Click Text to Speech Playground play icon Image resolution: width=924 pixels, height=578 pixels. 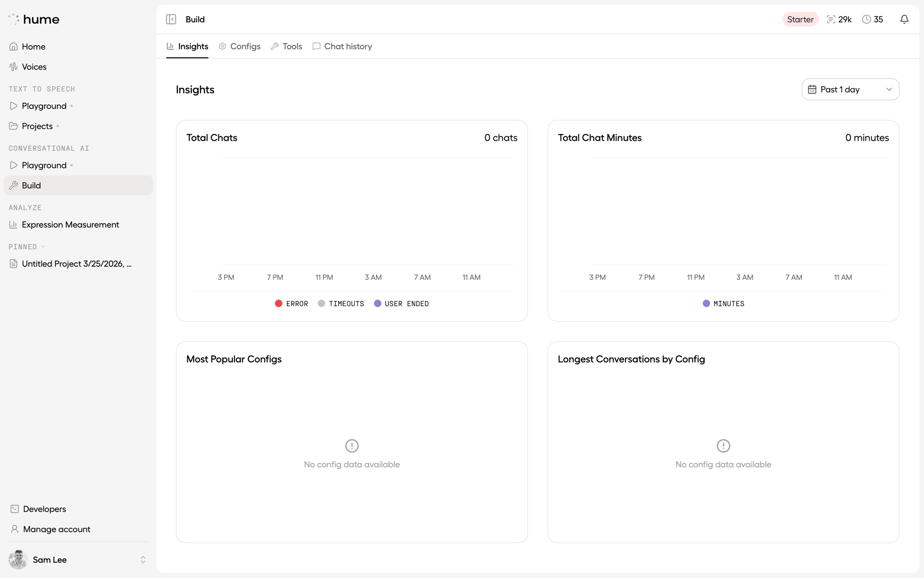tap(13, 106)
